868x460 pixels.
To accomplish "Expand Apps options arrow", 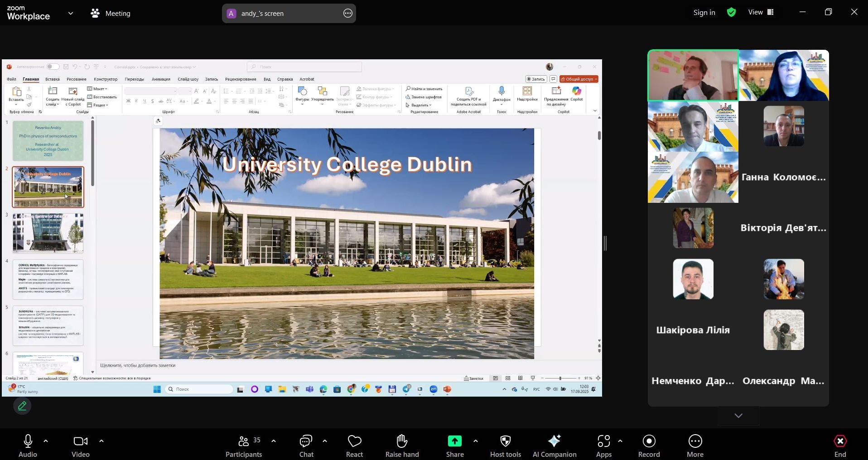I will tap(620, 441).
